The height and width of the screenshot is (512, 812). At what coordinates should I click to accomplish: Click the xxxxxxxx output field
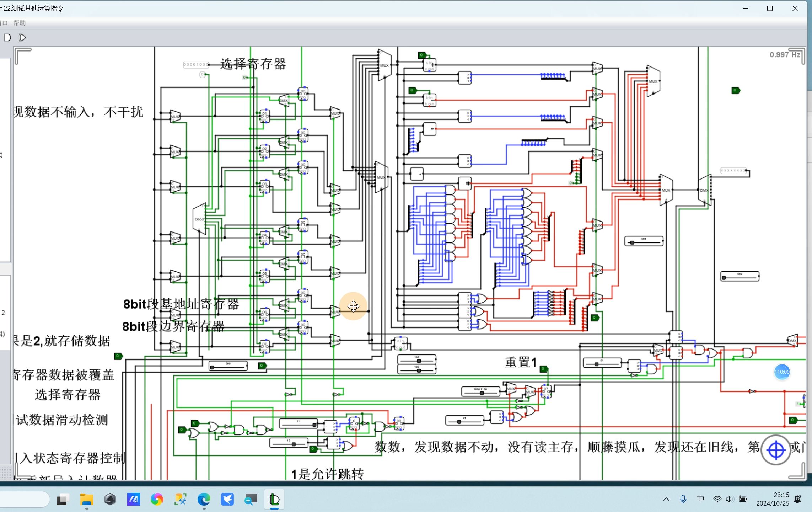click(733, 171)
